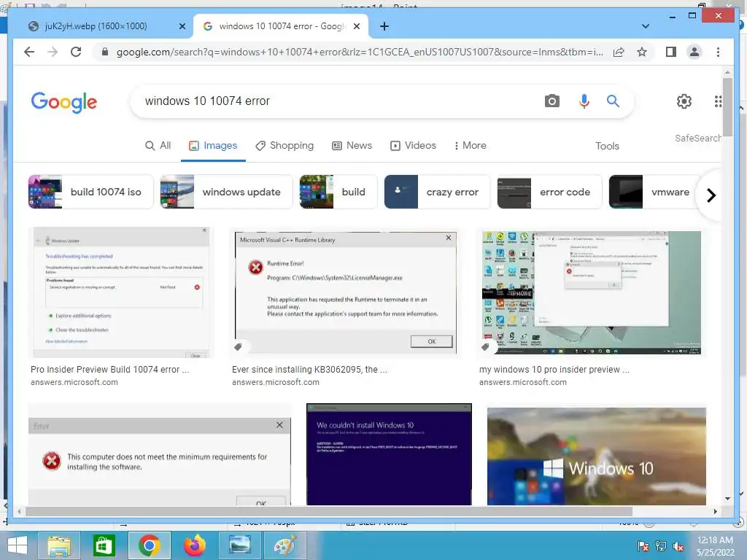Open the Windows 10 horse wallpaper image
Viewport: 747px width, 560px height.
[x=597, y=456]
